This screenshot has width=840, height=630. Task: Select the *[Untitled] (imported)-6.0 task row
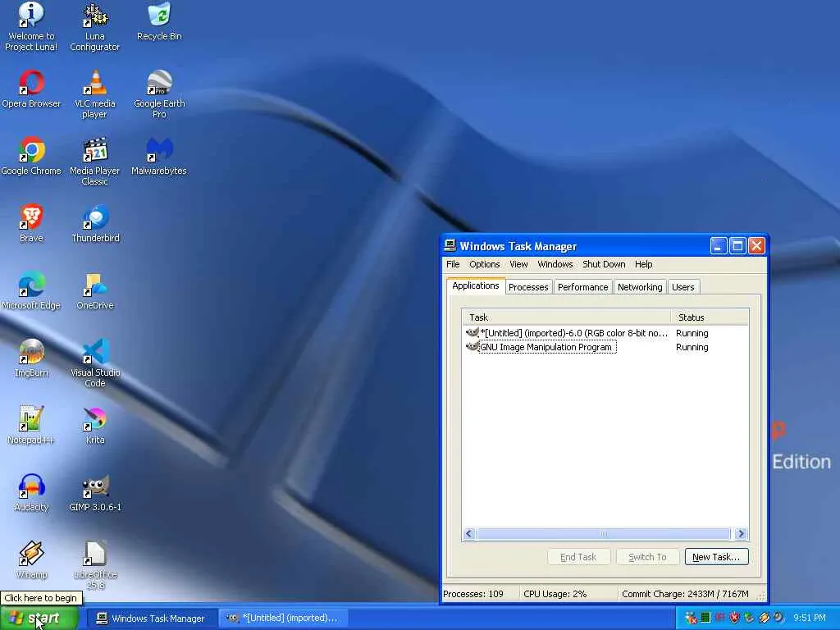(605, 333)
